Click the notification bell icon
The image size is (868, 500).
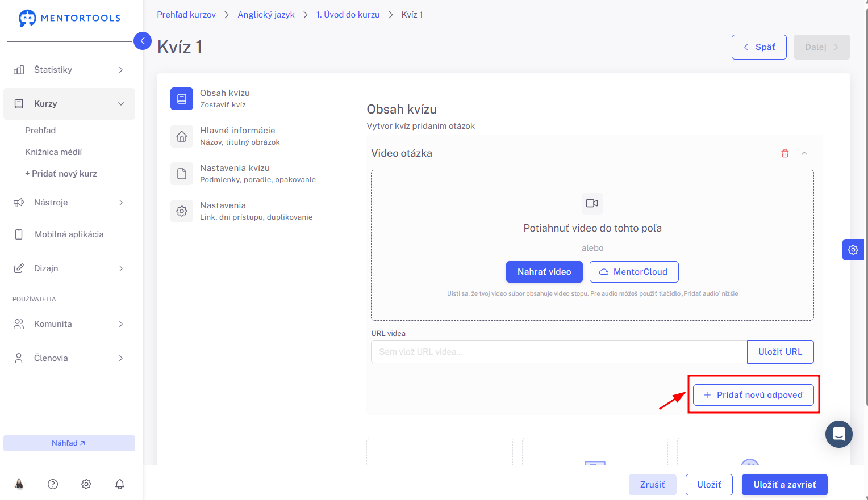120,484
